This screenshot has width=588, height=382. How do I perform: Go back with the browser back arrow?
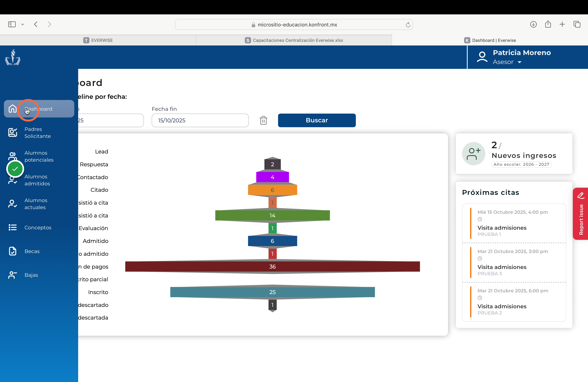(x=36, y=24)
